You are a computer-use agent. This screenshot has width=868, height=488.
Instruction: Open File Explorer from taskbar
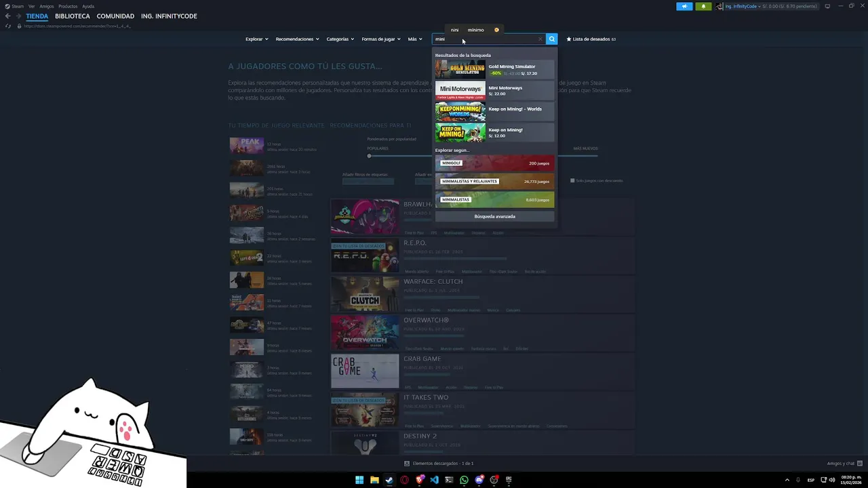(374, 480)
